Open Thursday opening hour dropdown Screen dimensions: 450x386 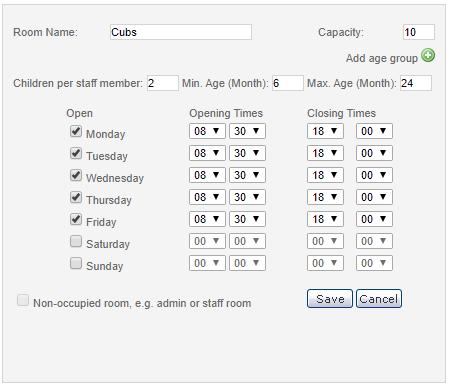coord(207,197)
